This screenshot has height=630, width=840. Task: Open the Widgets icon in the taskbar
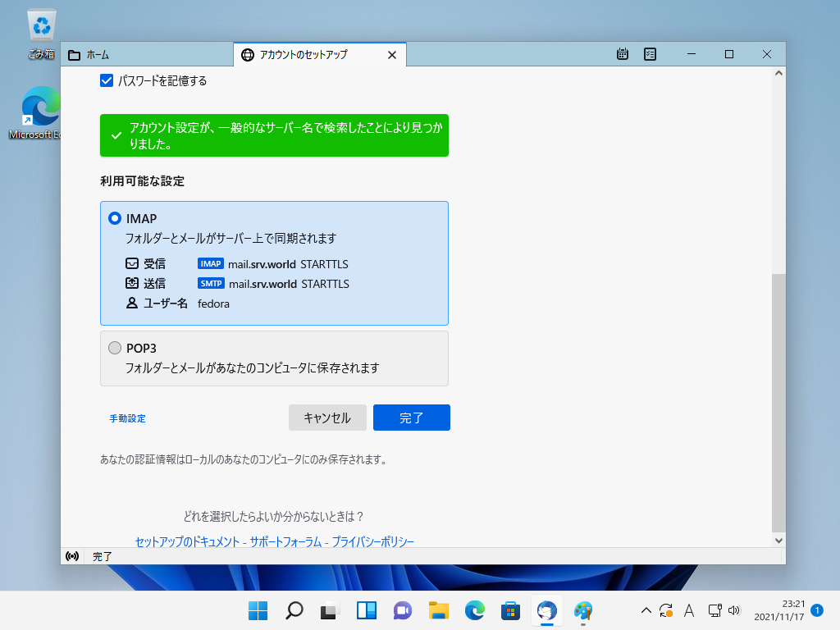pos(366,610)
